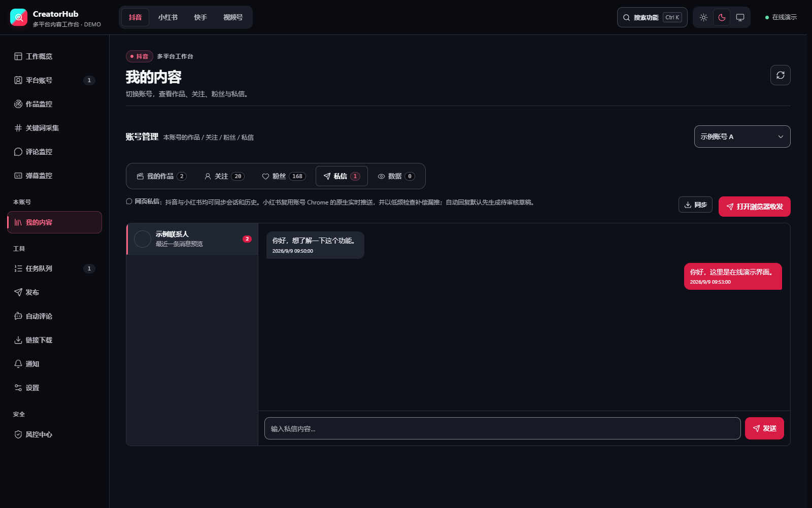Screen dimensions: 812x508
Task: Switch to light theme sun toggle
Action: [703, 17]
